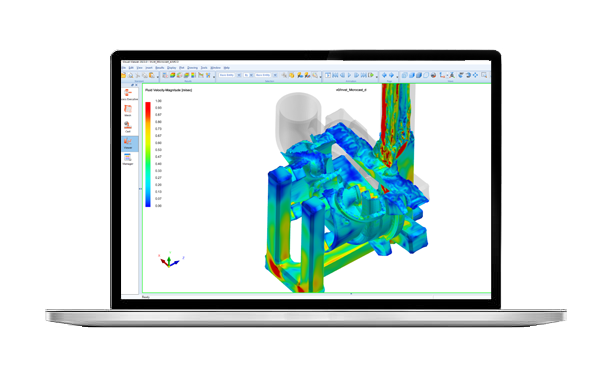Click the wireframe cube view mode icon
Viewport: 612px width, 374px height.
tap(404, 75)
